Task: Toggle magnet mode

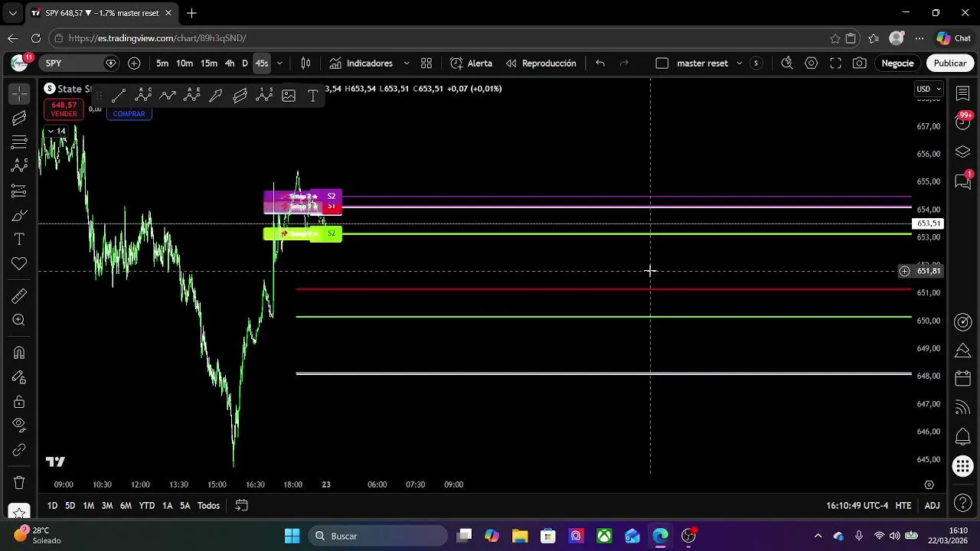Action: (x=19, y=353)
